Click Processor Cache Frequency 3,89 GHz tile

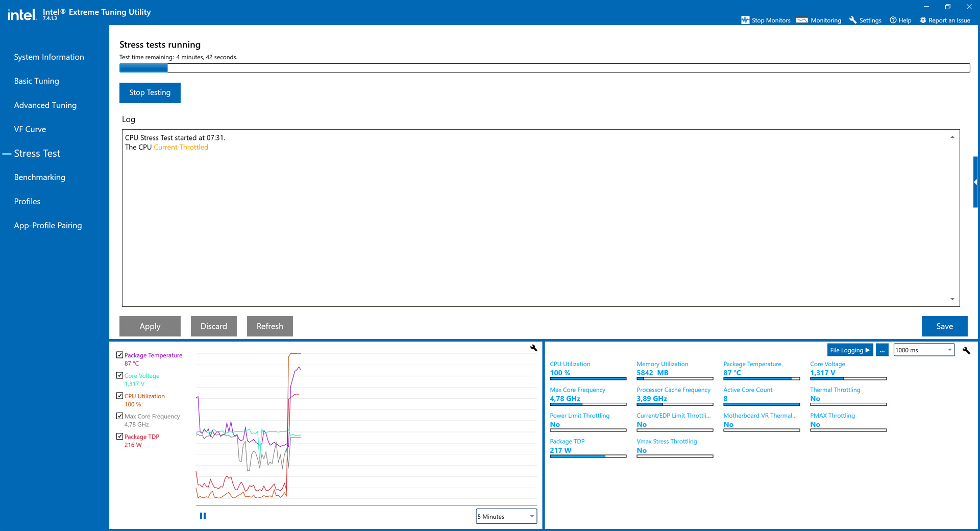[x=675, y=397]
